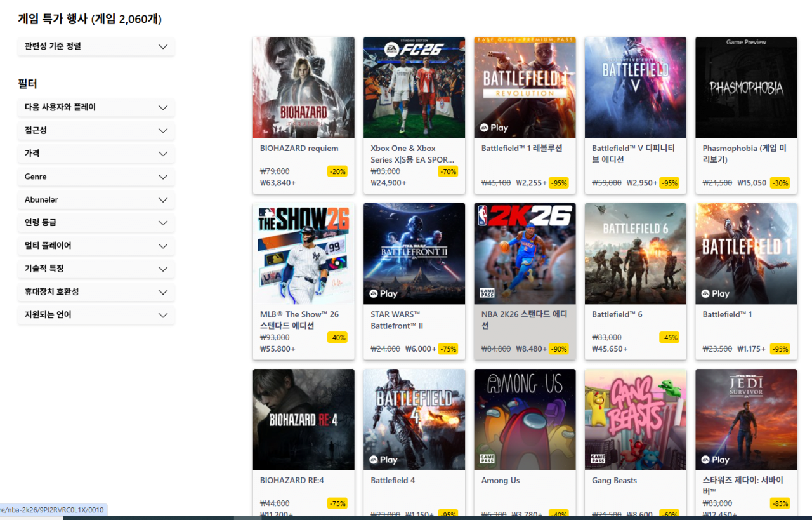This screenshot has width=812, height=520.
Task: Open the EA Sports FC26 cover image
Action: 414,88
